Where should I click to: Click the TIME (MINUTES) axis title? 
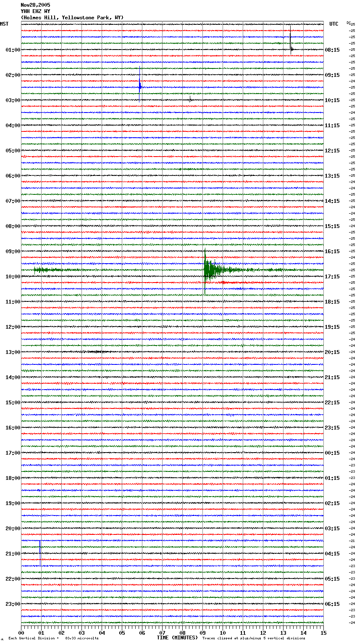(177, 638)
